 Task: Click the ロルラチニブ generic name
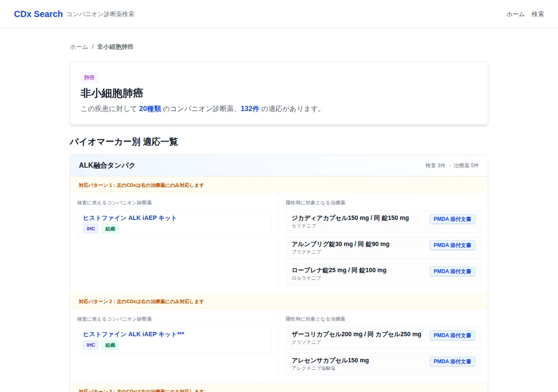tap(306, 278)
